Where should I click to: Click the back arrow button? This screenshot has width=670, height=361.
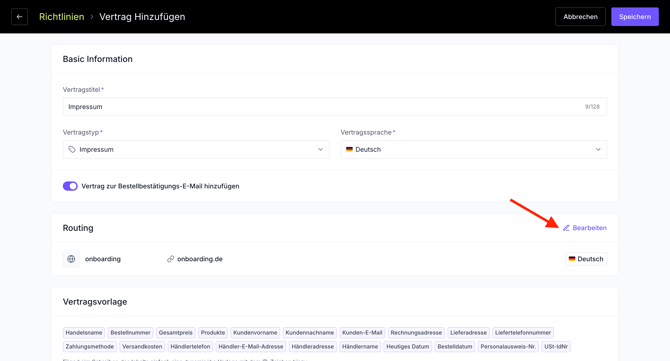coord(19,17)
